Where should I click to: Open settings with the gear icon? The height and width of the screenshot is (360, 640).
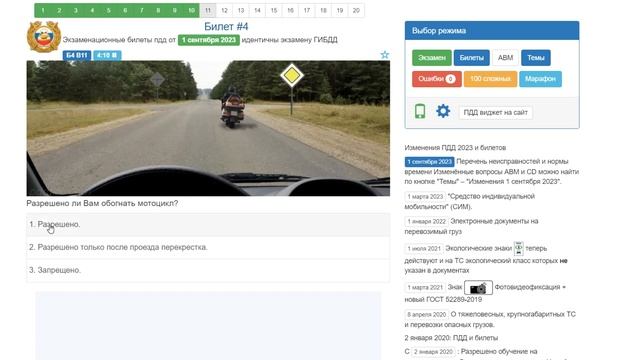[443, 111]
